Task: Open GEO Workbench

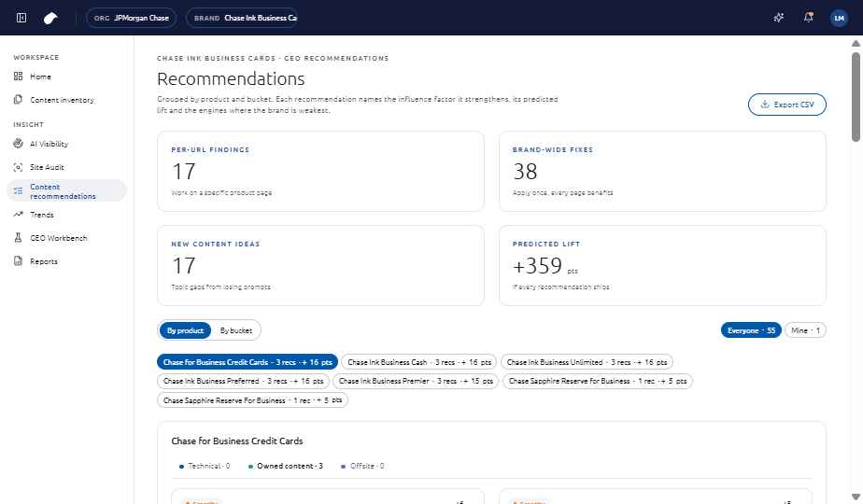Action: click(x=66, y=238)
